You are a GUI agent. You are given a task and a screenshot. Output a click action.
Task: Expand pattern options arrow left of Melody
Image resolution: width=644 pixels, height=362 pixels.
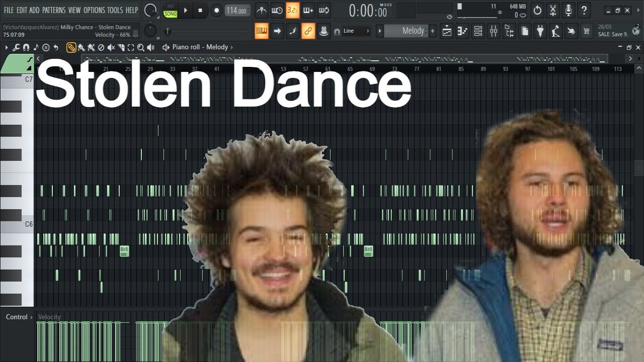pos(380,31)
